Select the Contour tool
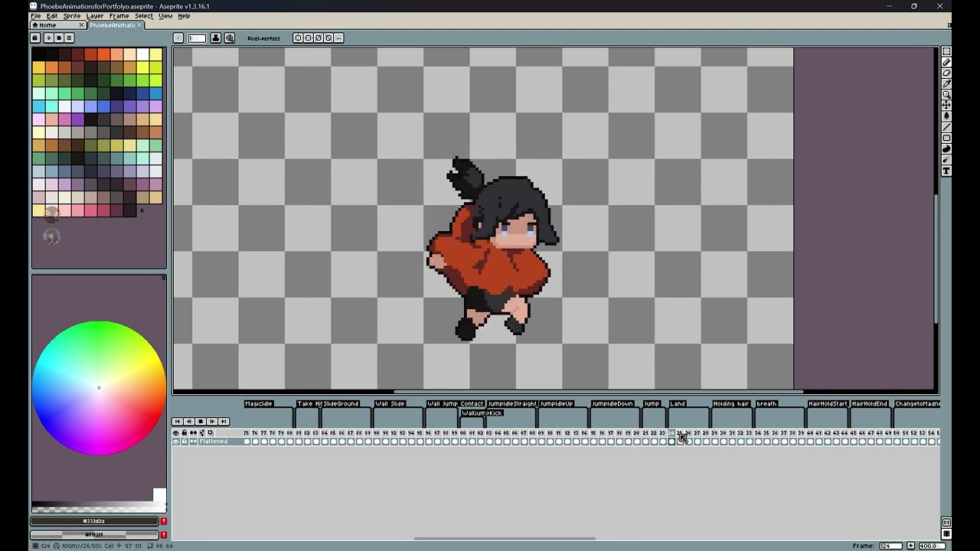The image size is (980, 551). click(946, 148)
